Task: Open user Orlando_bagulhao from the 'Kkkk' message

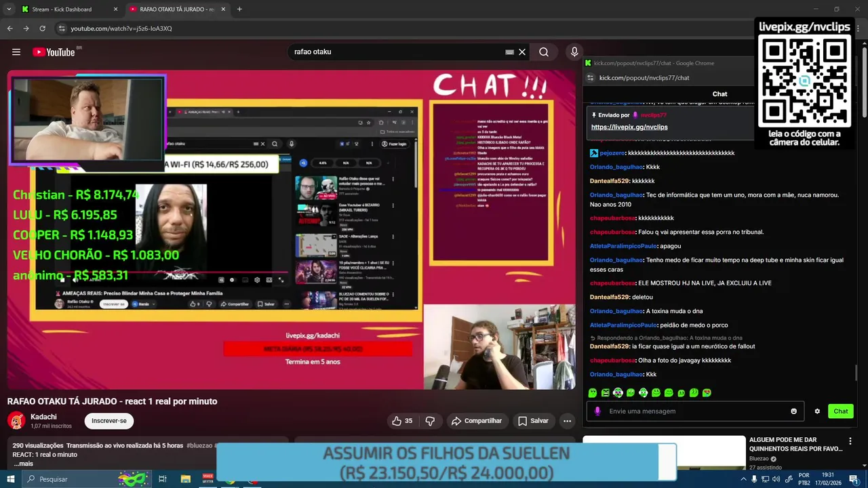Action: [x=616, y=167]
